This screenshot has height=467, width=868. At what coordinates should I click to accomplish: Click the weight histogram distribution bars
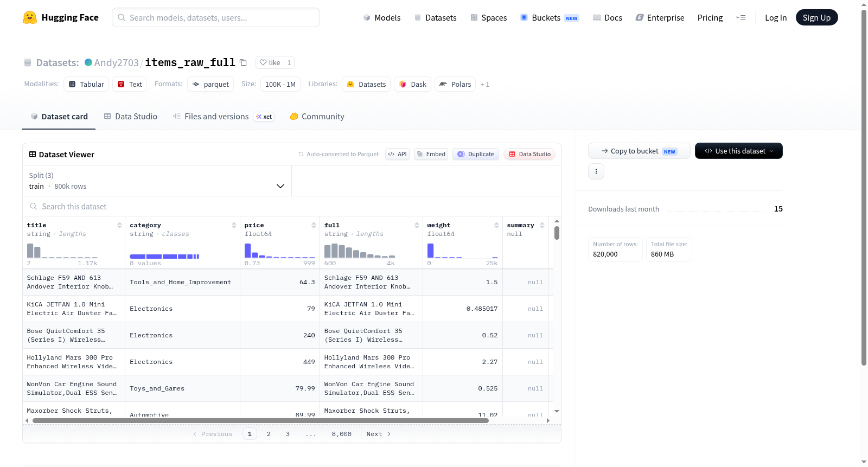(x=463, y=250)
